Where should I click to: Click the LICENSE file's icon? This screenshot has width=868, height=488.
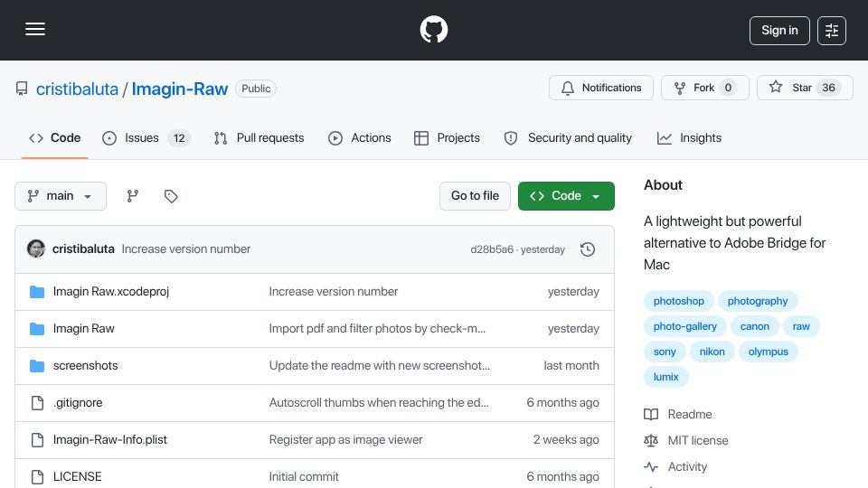pos(37,477)
